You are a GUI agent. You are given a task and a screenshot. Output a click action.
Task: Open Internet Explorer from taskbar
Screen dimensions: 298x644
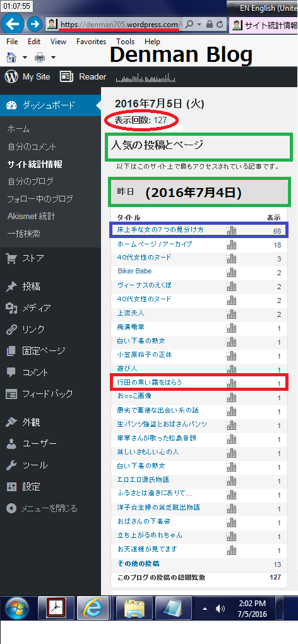[x=93, y=608]
